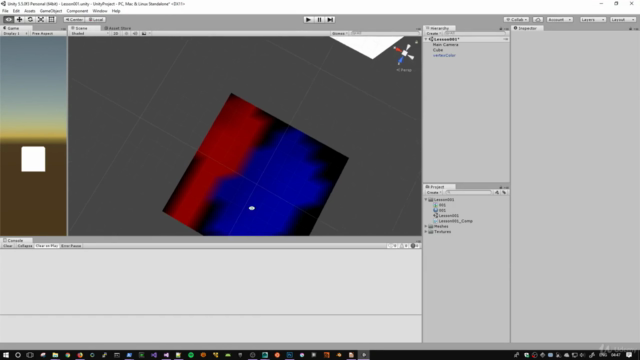Viewport: 640px width, 360px height.
Task: Open the Window menu
Action: tap(100, 11)
